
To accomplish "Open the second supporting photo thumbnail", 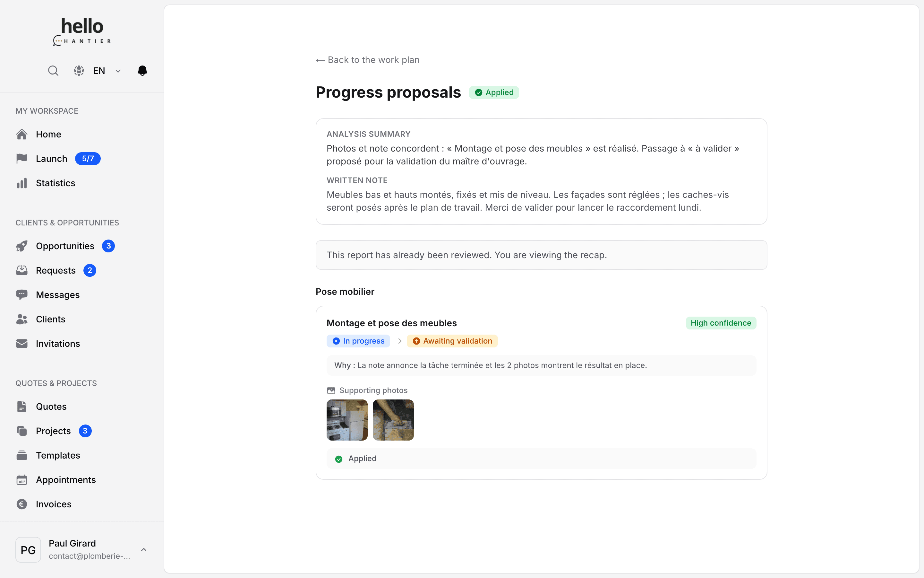I will 393,420.
